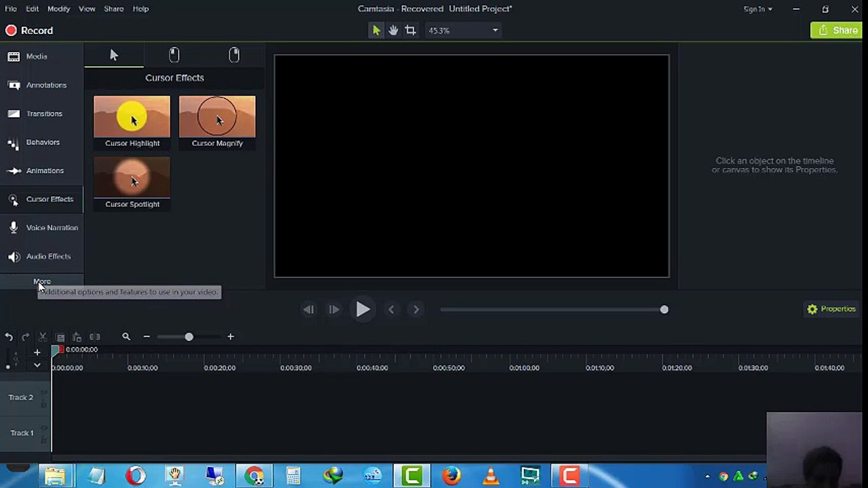Click the Copy icon in timeline toolbar

[x=60, y=337]
